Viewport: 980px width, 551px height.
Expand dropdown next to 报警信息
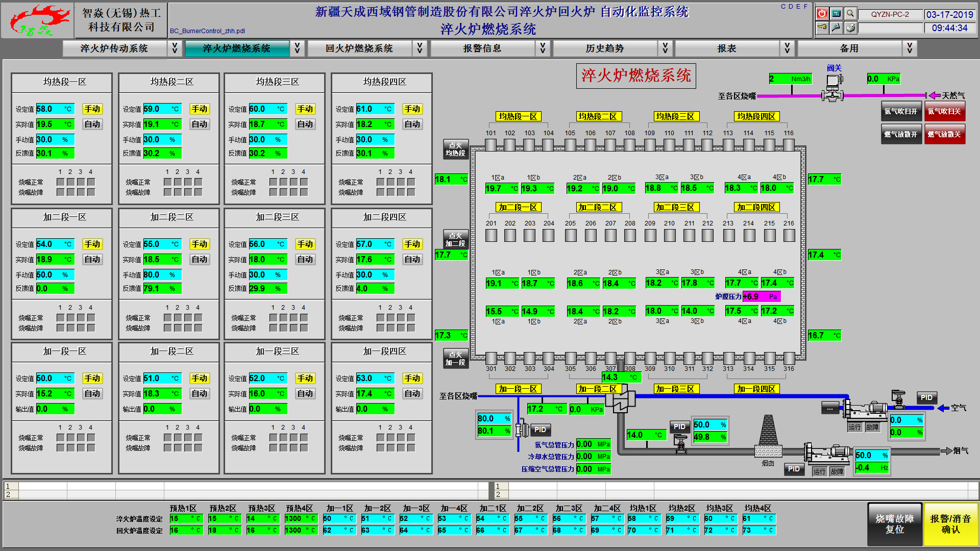click(x=543, y=48)
